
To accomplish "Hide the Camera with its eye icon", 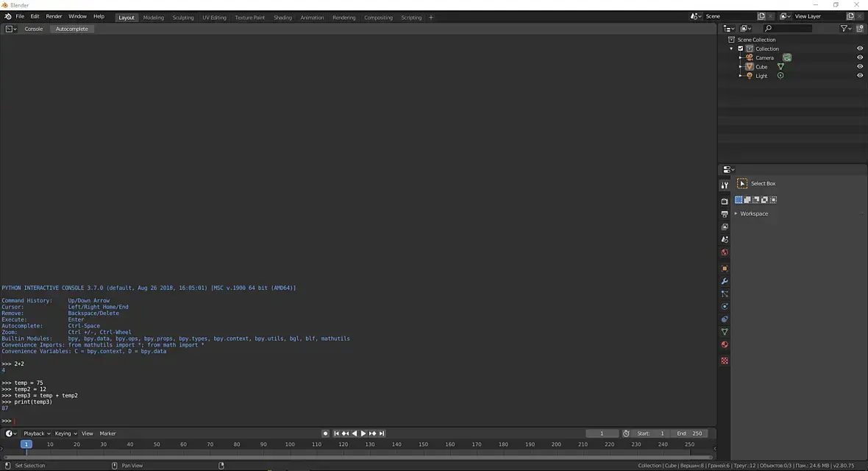I will [860, 57].
